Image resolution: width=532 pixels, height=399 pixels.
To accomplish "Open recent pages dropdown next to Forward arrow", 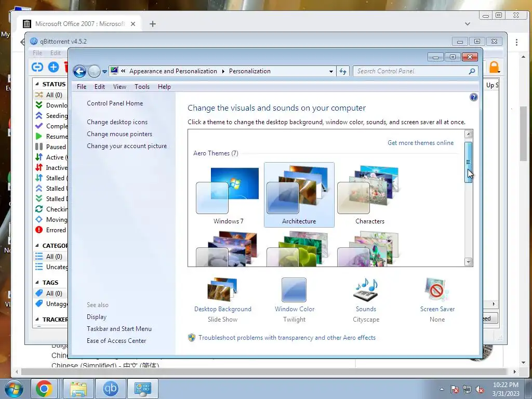I will click(104, 72).
